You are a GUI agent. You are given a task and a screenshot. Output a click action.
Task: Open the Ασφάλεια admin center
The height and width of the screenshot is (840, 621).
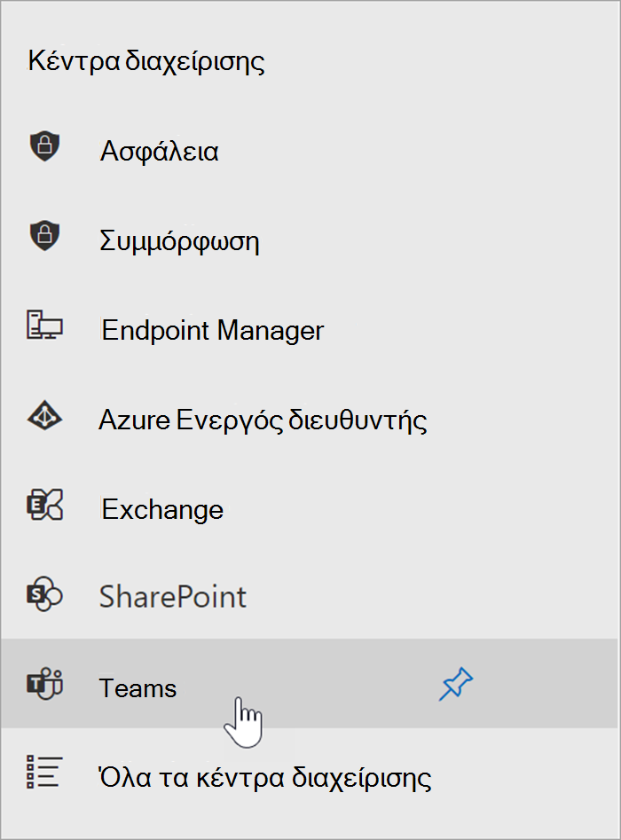(x=160, y=151)
